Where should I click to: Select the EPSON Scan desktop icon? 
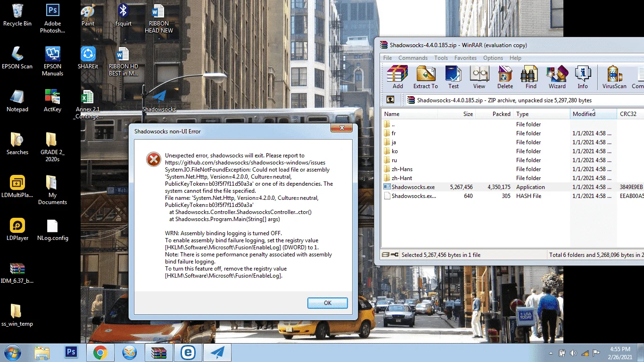pyautogui.click(x=17, y=58)
